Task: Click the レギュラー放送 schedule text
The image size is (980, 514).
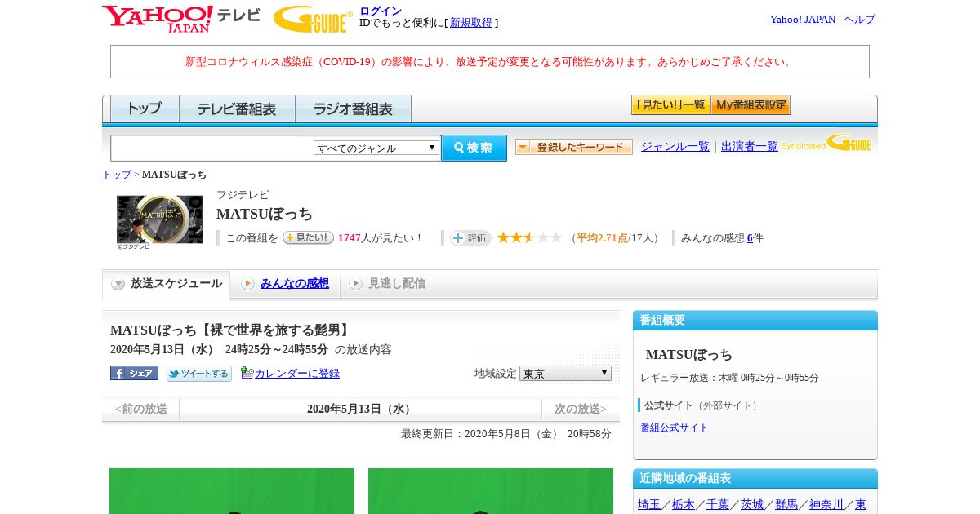Action: pos(729,378)
